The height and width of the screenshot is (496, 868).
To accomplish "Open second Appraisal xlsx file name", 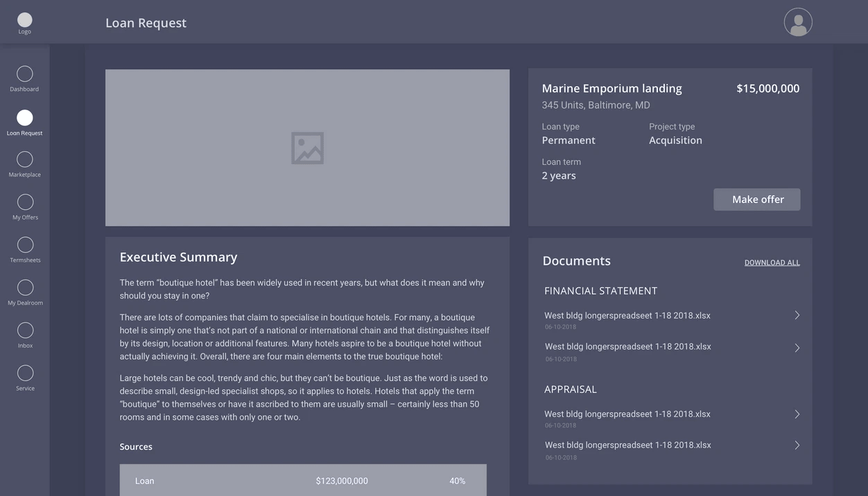I will (627, 445).
